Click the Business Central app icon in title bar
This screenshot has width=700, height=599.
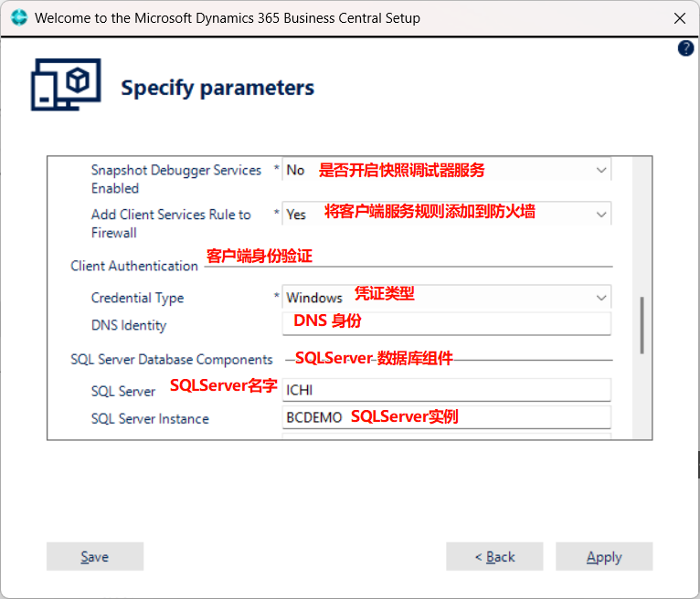tap(19, 18)
